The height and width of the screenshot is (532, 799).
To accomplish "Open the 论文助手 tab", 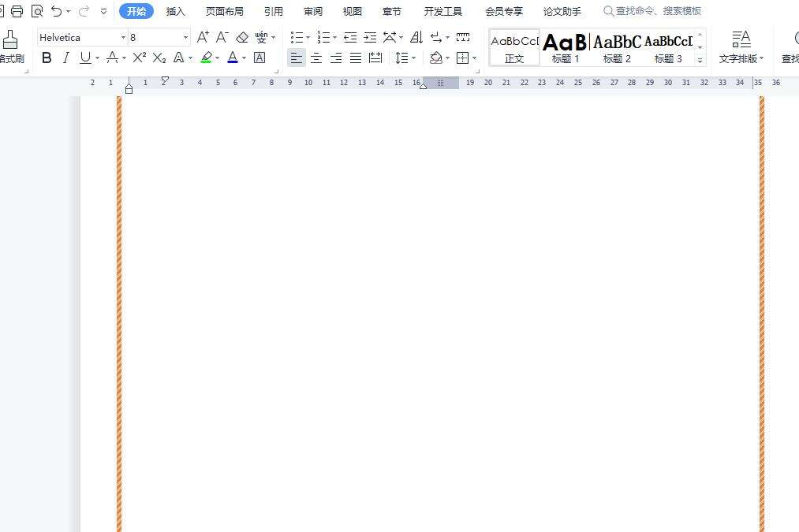I will (x=562, y=11).
